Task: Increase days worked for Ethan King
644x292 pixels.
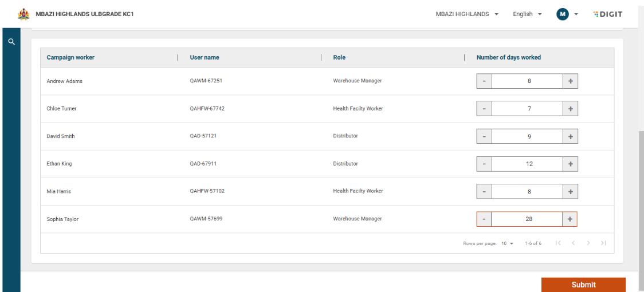Action: (x=570, y=164)
